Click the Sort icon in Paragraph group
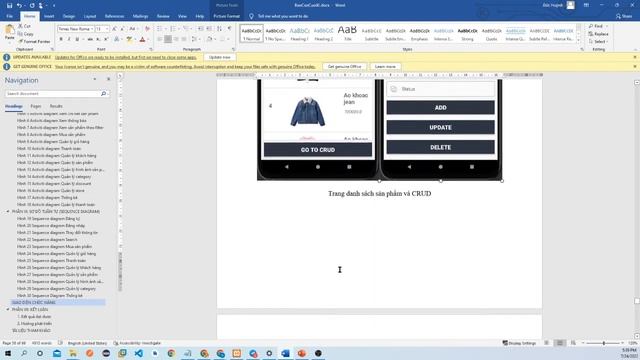The image size is (640, 360). pyautogui.click(x=220, y=29)
